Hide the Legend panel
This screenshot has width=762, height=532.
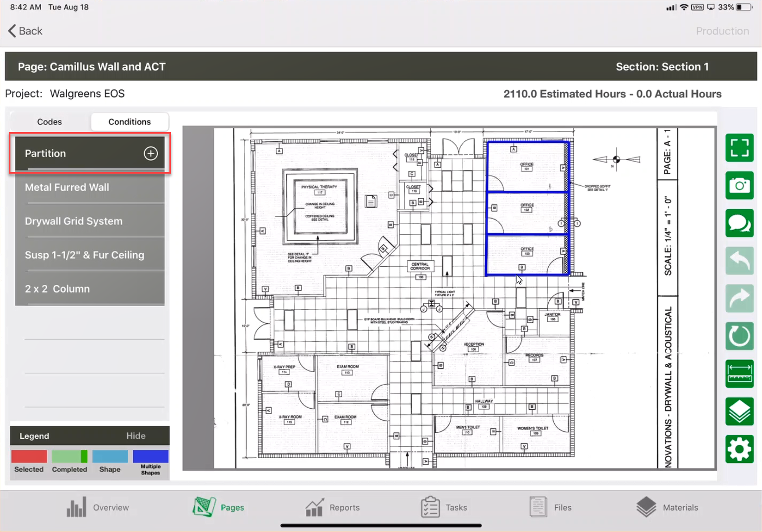tap(136, 436)
